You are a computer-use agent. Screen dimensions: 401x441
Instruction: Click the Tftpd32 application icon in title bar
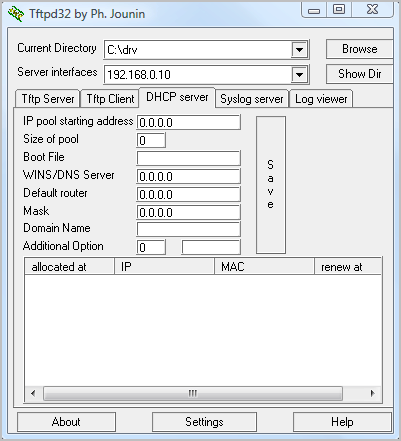16,14
